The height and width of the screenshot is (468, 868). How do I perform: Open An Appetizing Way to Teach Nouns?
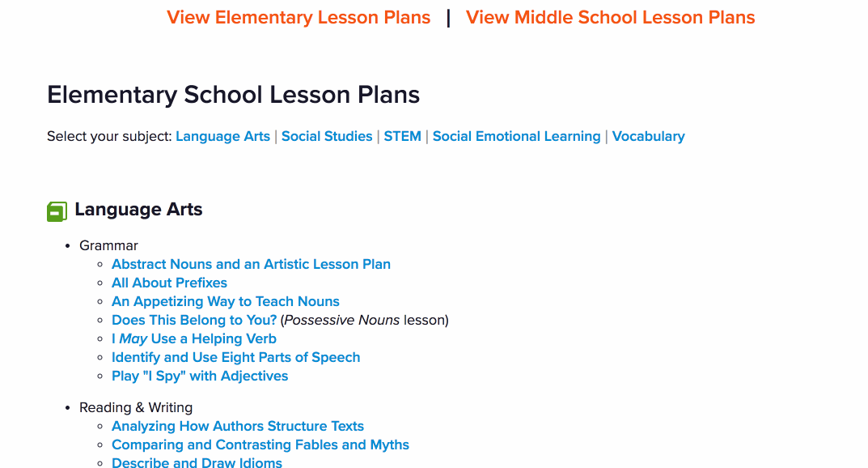click(225, 301)
